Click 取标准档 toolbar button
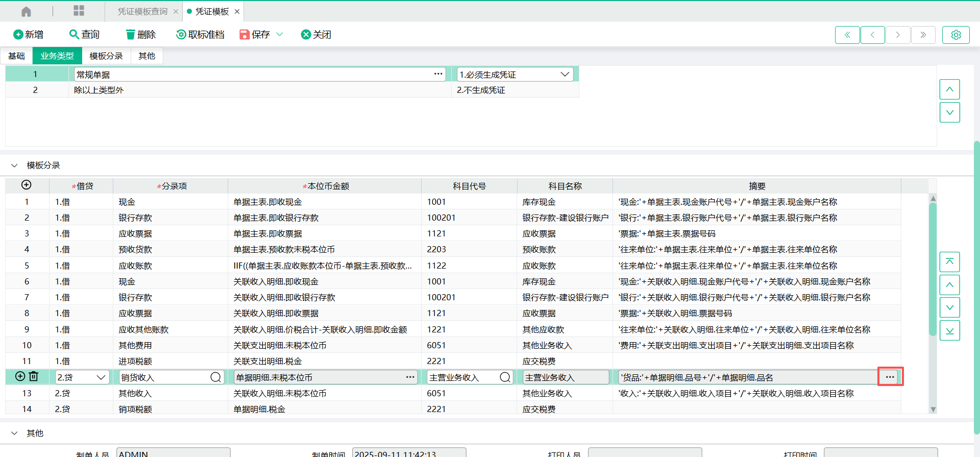 click(200, 34)
